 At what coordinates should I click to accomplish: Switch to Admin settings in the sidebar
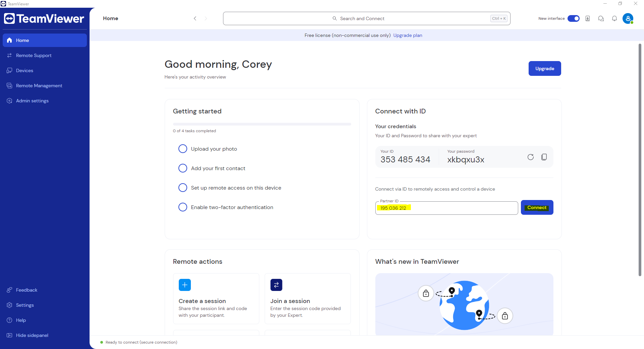tap(32, 100)
